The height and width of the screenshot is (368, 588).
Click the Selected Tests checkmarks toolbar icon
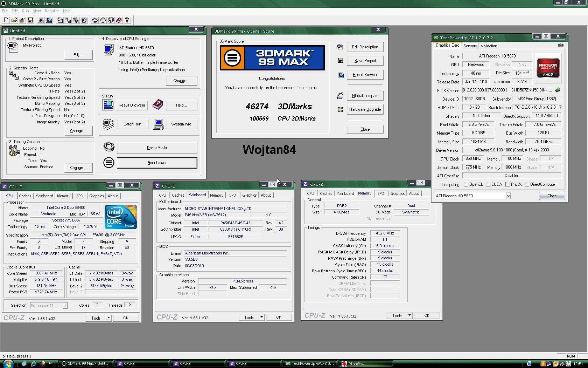coord(68,20)
